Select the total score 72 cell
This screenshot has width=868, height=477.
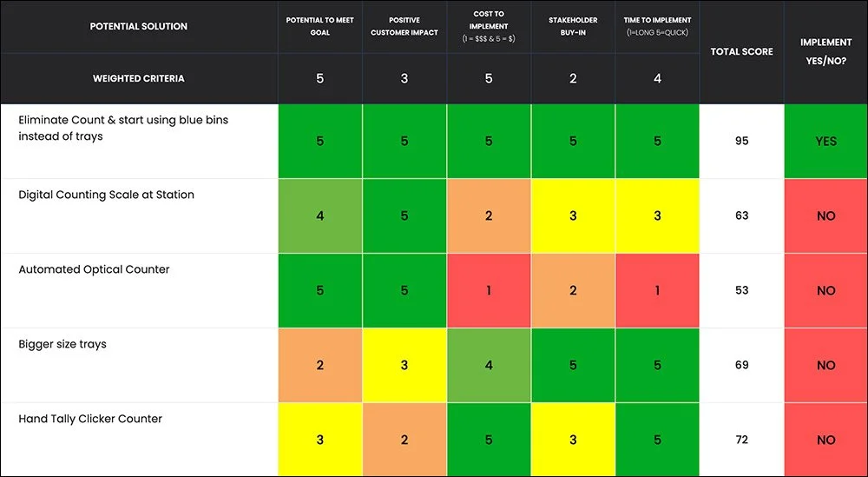click(742, 440)
